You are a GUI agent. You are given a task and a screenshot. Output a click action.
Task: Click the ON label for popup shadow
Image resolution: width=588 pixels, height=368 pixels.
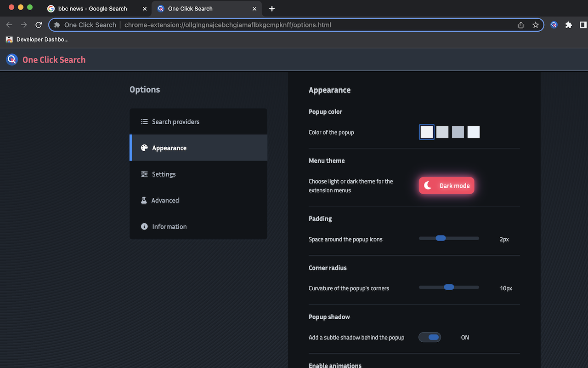coord(465,337)
